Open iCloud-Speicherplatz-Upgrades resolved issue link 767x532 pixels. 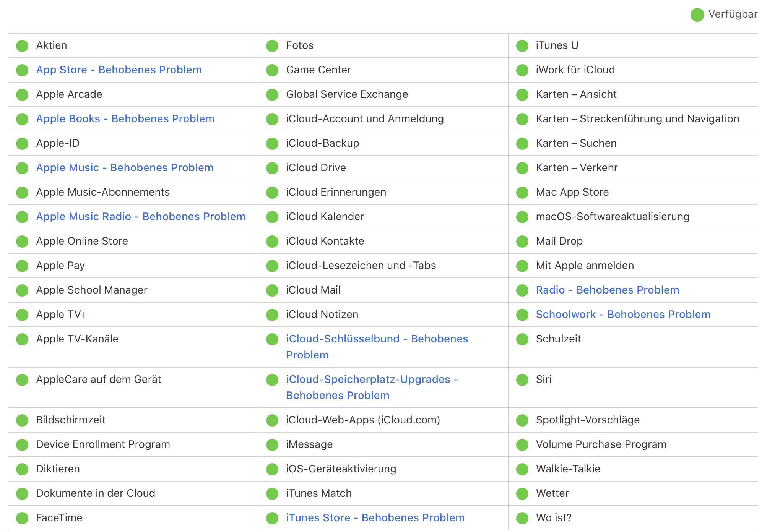[372, 380]
